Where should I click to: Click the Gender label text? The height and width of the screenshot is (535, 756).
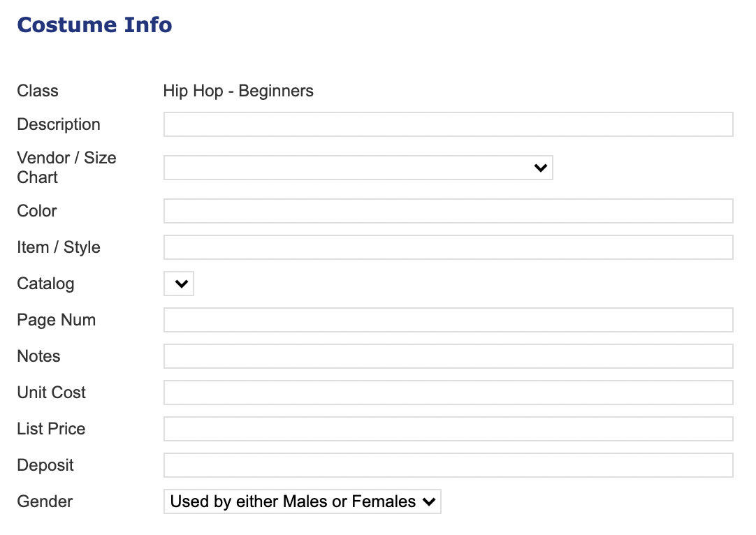coord(45,501)
